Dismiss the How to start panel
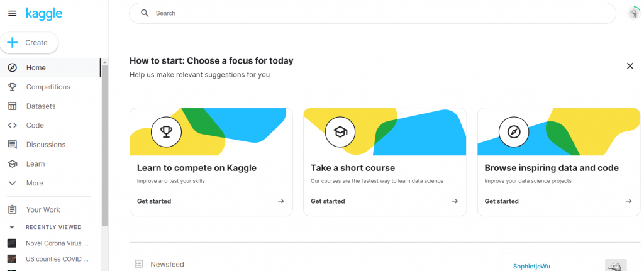This screenshot has width=644, height=271. 630,66
